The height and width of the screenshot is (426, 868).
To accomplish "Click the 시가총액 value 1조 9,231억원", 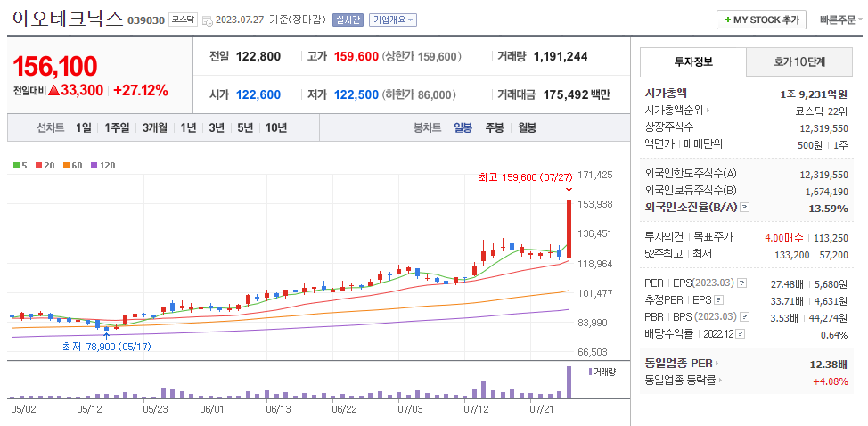I will (814, 94).
